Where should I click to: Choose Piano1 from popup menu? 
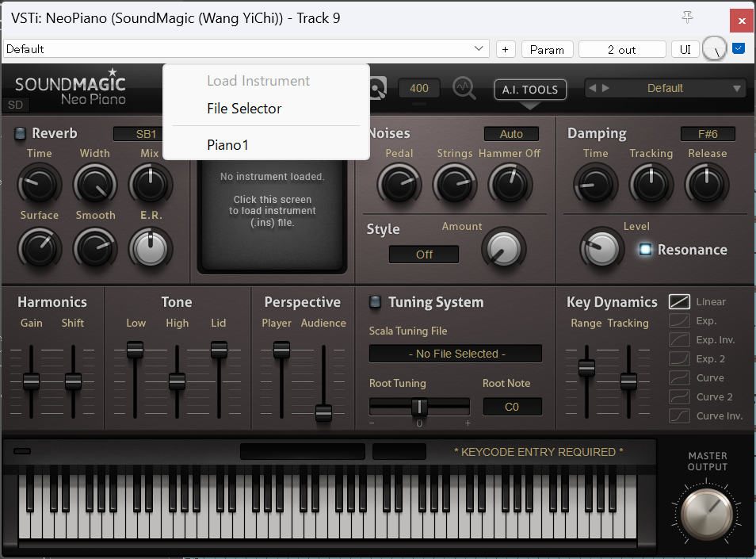pyautogui.click(x=266, y=144)
